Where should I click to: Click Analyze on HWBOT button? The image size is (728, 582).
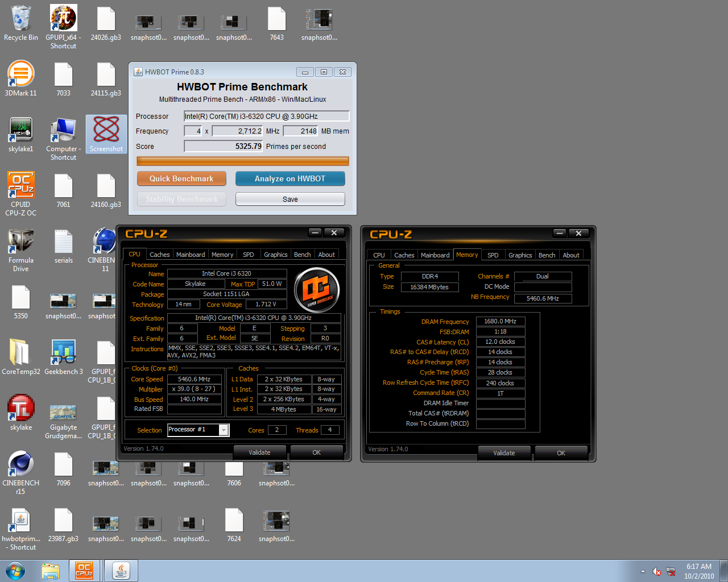(290, 178)
